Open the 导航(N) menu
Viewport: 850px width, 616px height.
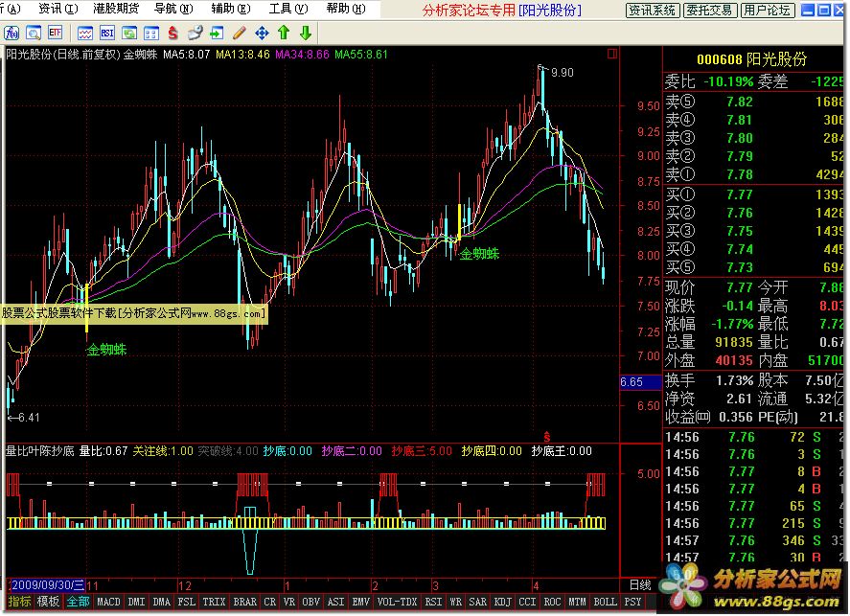pos(172,9)
